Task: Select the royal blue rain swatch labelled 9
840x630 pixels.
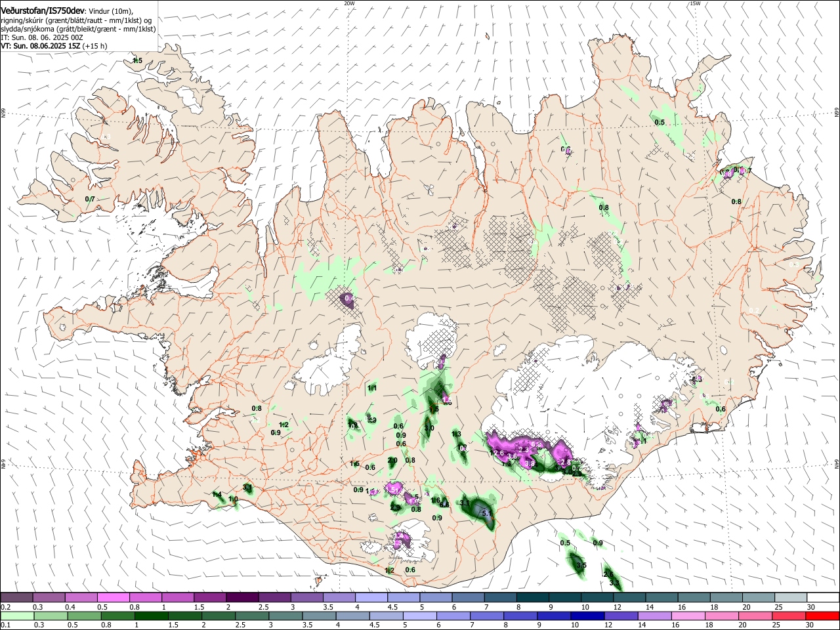Action: (x=554, y=616)
